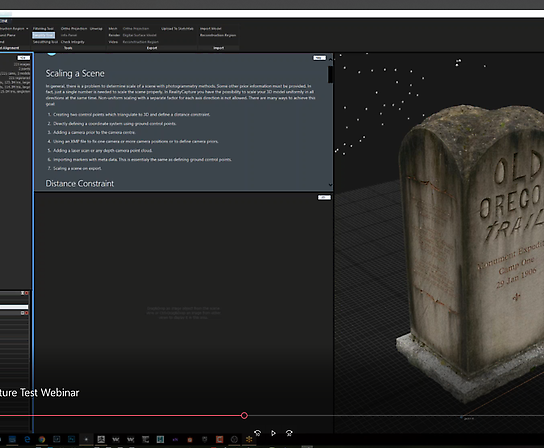Click Upload To Sketchfab

(x=177, y=28)
